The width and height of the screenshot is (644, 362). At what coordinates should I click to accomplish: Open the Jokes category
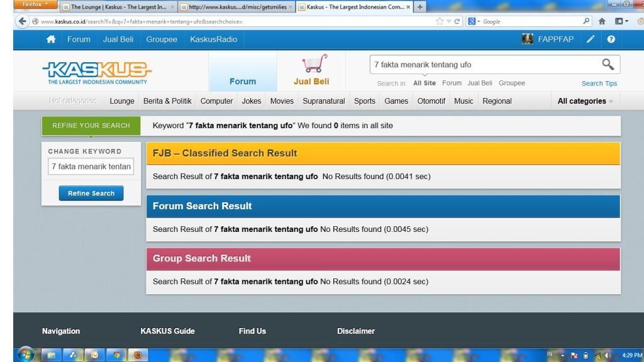[252, 101]
